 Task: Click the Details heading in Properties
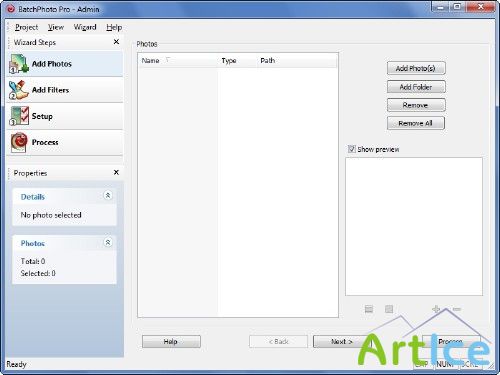tap(33, 197)
